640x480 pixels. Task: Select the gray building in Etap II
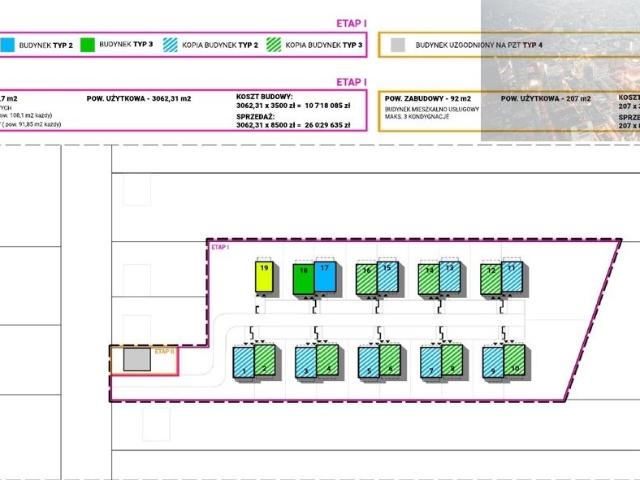[x=136, y=360]
